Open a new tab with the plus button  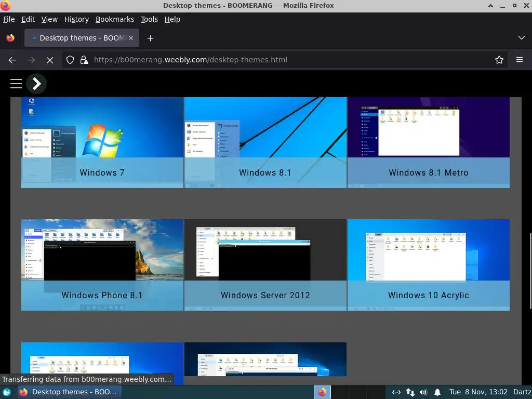(x=150, y=38)
